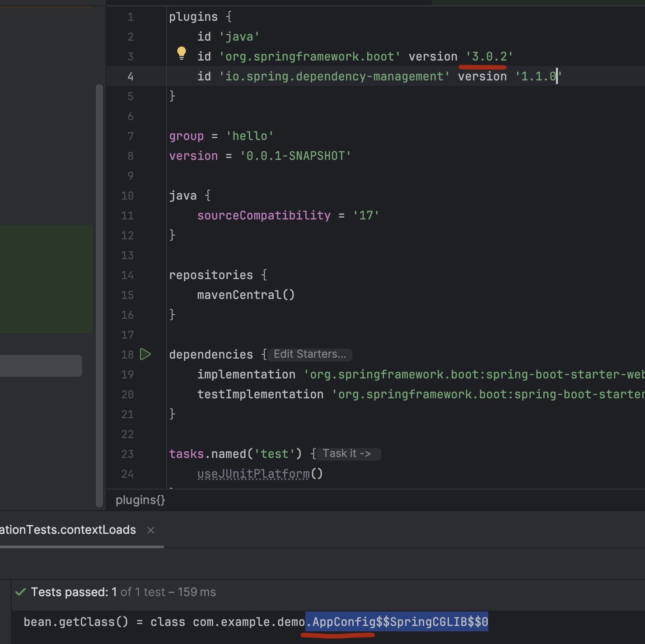Click the Spring Boot version '3.0.2' string
Image resolution: width=645 pixels, height=644 pixels.
tap(490, 56)
